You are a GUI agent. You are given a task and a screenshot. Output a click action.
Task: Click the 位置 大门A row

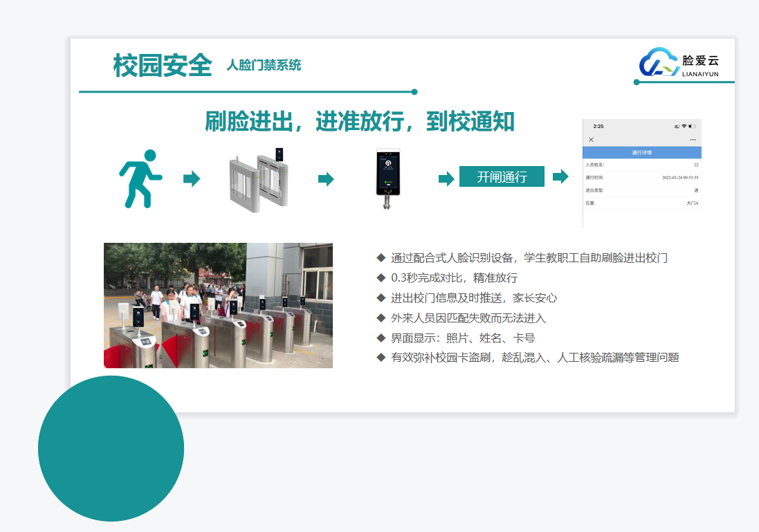[642, 203]
